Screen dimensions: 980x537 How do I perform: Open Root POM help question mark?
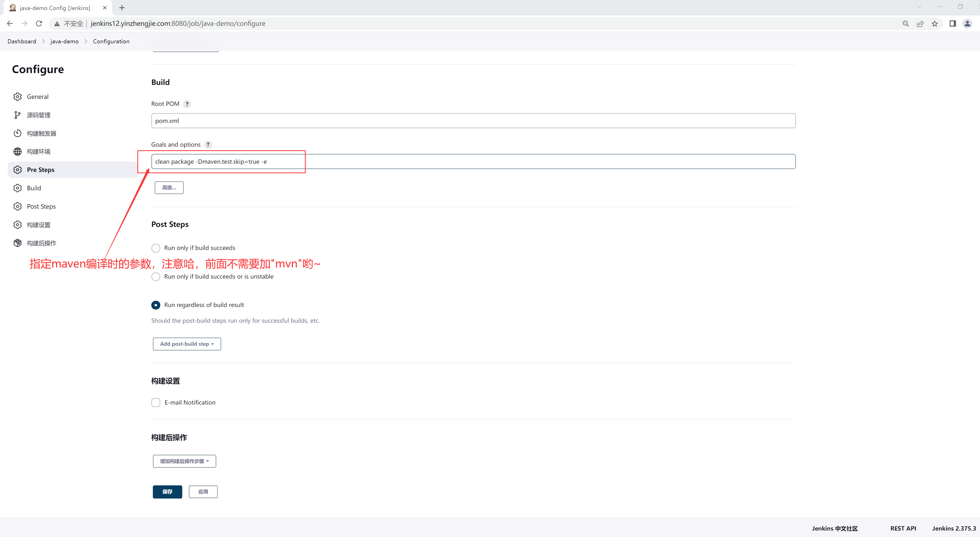187,104
